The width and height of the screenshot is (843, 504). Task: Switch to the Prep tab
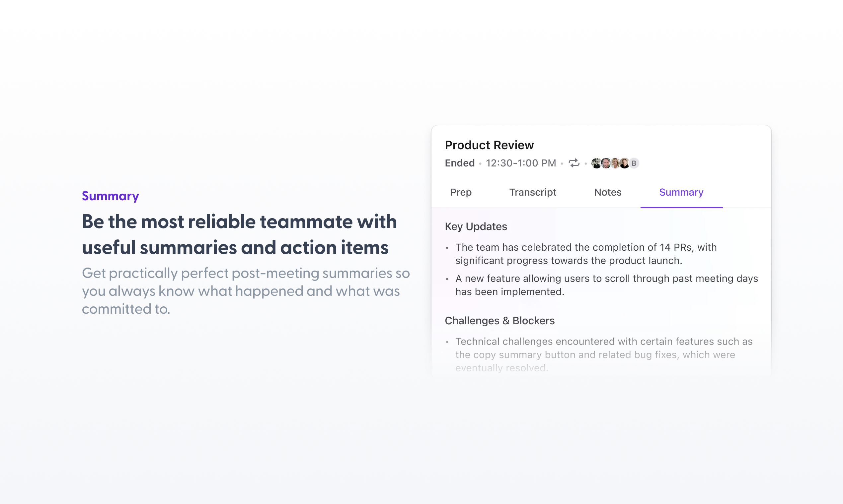(461, 192)
